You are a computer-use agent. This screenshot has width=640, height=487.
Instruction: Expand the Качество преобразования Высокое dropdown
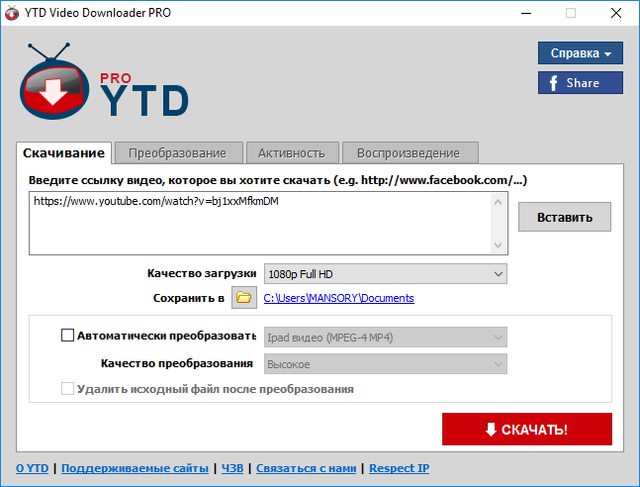pyautogui.click(x=385, y=364)
